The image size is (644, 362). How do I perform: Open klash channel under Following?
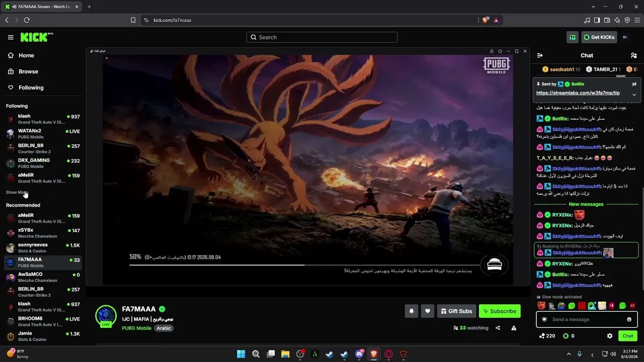point(43,119)
